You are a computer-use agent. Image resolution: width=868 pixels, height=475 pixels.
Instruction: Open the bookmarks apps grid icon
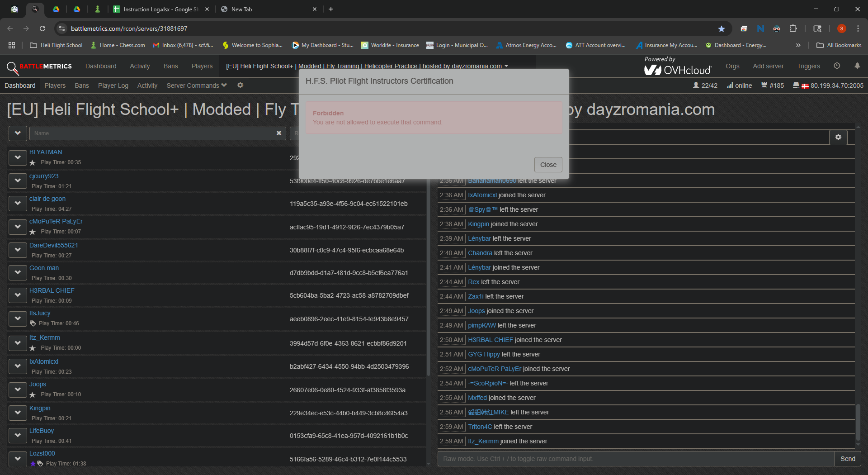[x=12, y=45]
